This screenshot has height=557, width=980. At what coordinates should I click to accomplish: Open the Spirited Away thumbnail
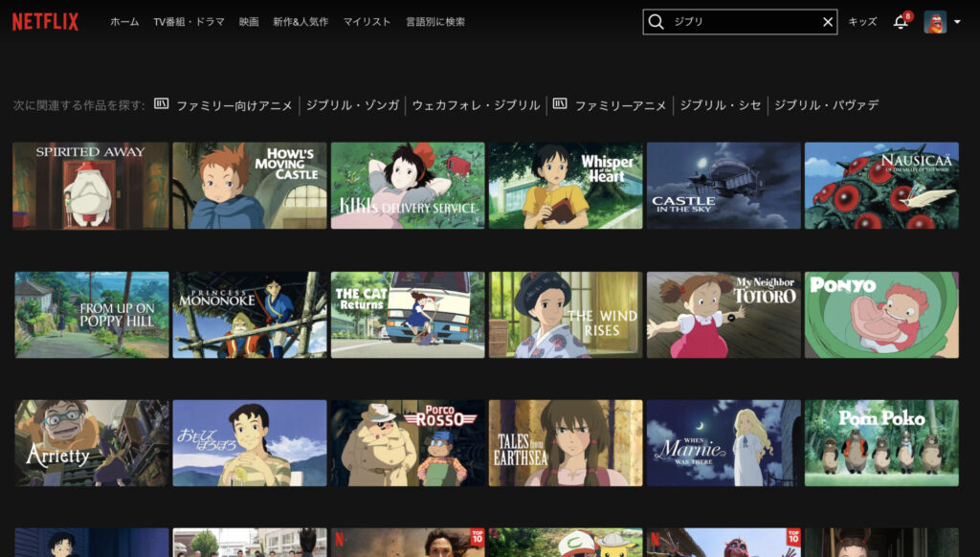pyautogui.click(x=91, y=186)
